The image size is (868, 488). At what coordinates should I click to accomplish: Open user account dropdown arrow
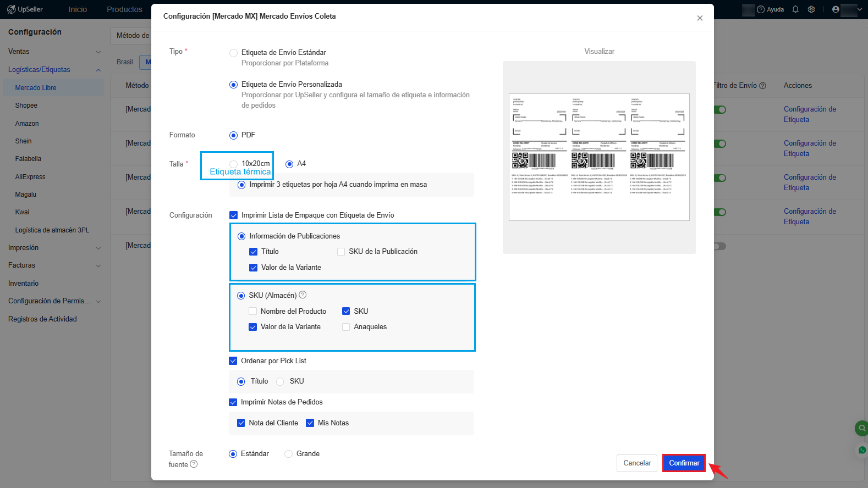tap(860, 9)
